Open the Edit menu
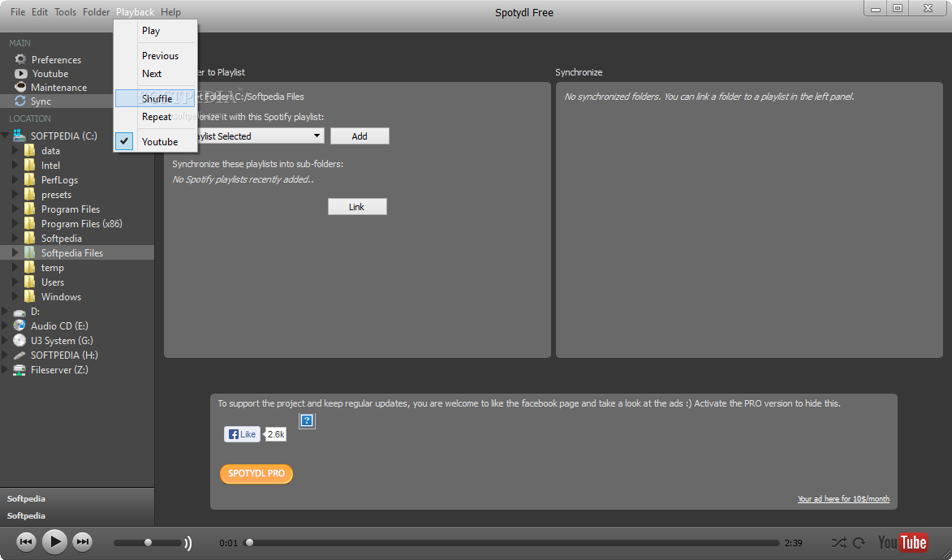 coord(40,12)
